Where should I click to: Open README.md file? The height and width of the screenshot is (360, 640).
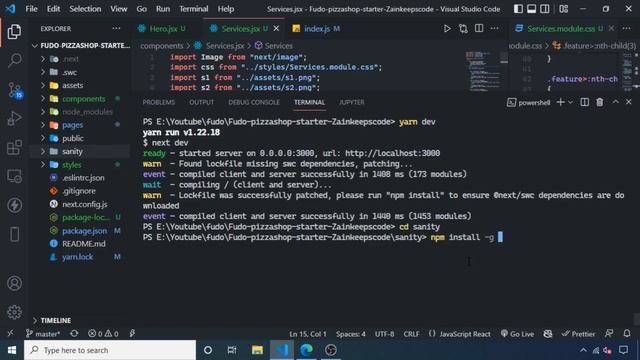pyautogui.click(x=84, y=244)
